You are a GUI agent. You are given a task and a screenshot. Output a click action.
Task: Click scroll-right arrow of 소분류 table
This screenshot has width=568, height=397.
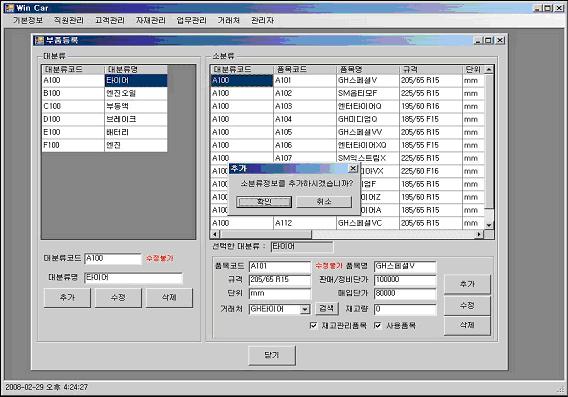(x=480, y=234)
